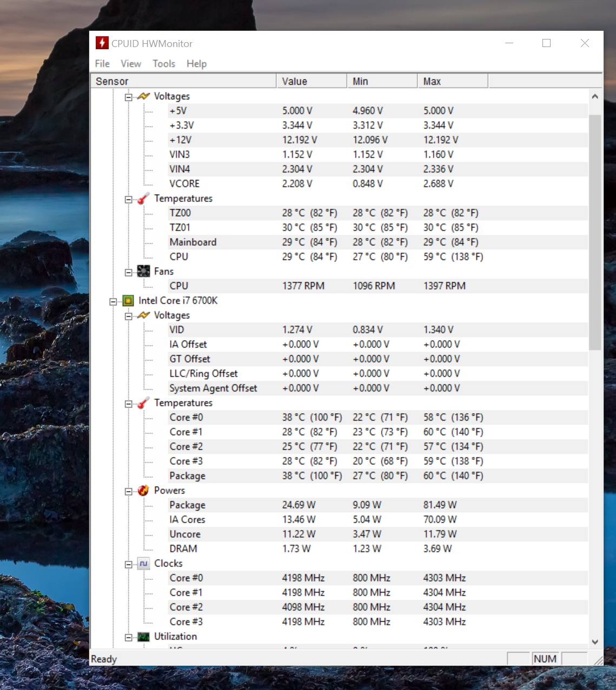Click the lightning bolt HWMonitor title bar icon
Image resolution: width=616 pixels, height=690 pixels.
[x=102, y=43]
